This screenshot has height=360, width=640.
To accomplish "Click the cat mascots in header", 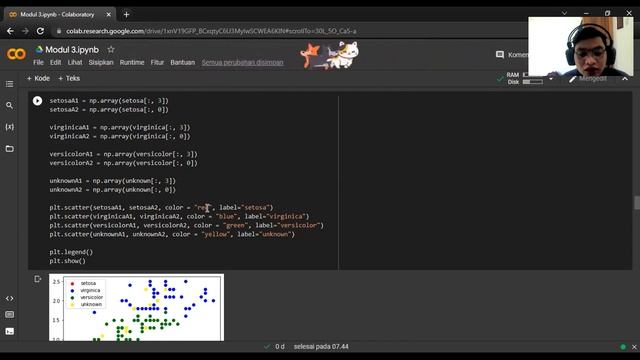I will (x=329, y=55).
